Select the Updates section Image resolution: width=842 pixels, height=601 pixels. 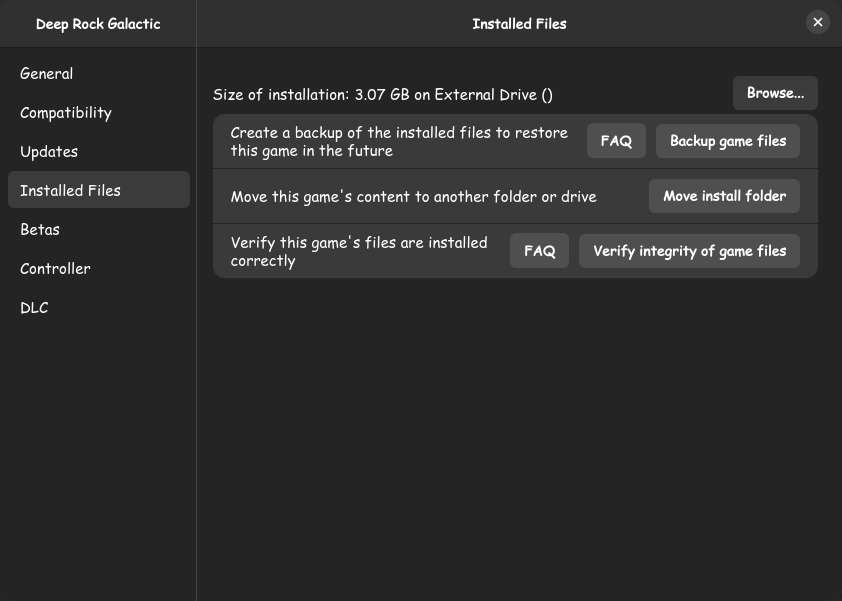point(48,151)
